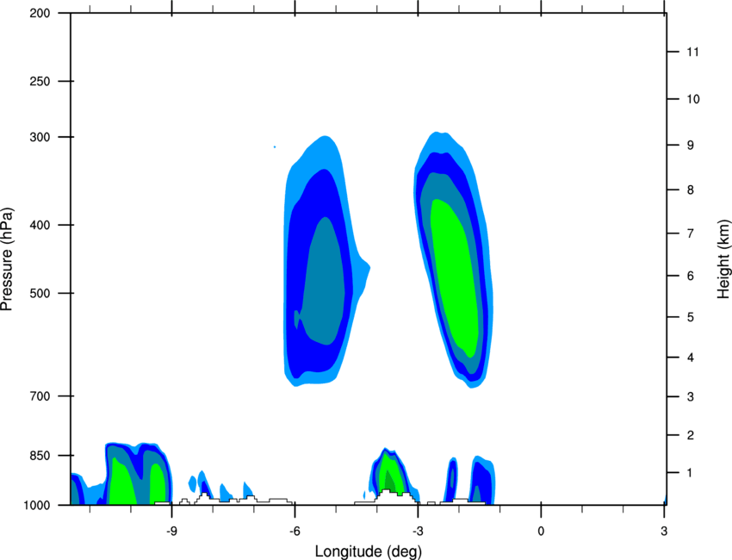Click the 'Longitude (deg)' axis title
This screenshot has height=560, width=732.
point(369,551)
